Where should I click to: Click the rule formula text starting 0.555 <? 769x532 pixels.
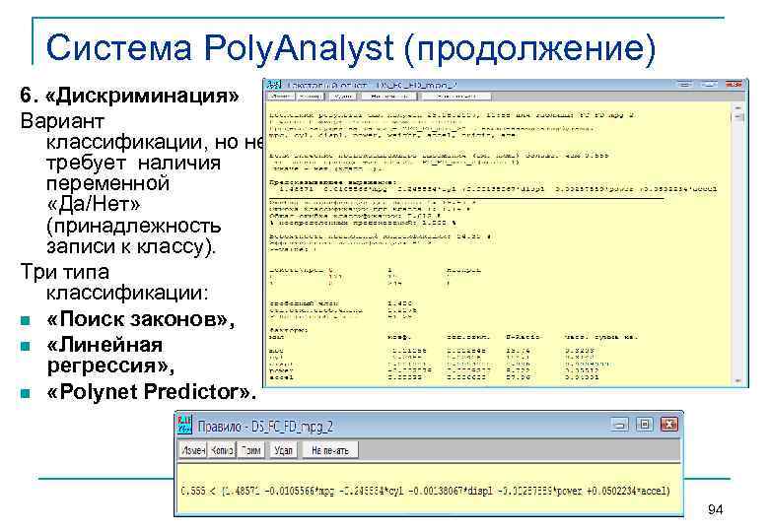425,491
